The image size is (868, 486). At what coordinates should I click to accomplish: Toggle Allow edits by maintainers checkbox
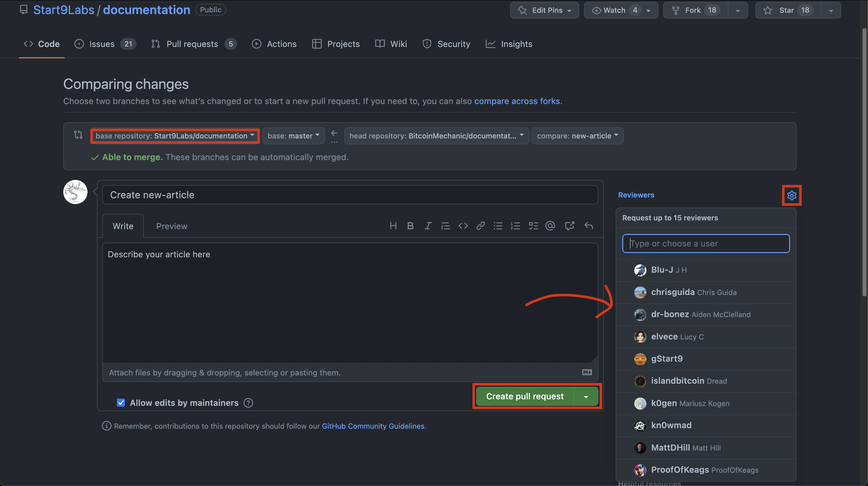click(121, 402)
